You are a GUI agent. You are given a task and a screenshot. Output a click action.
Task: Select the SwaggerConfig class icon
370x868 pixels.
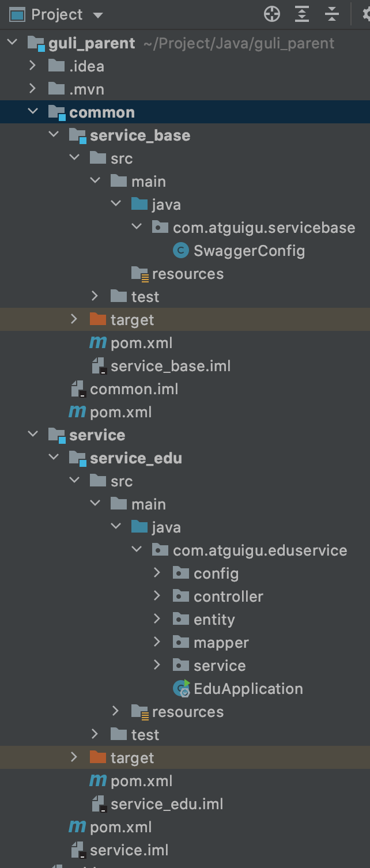(181, 251)
